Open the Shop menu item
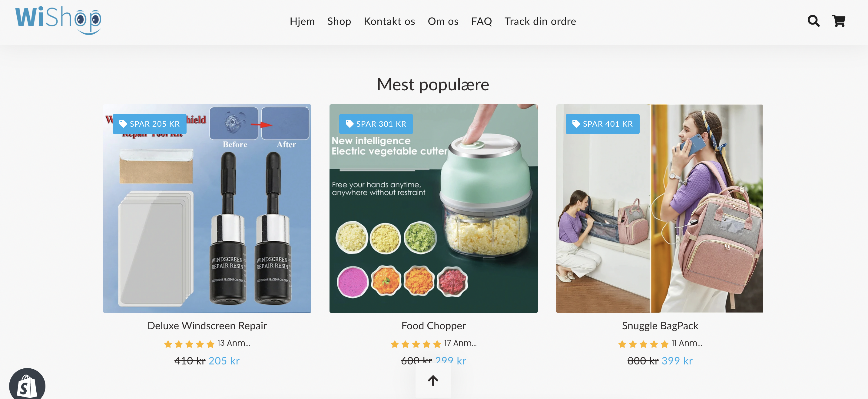The height and width of the screenshot is (399, 868). 339,21
